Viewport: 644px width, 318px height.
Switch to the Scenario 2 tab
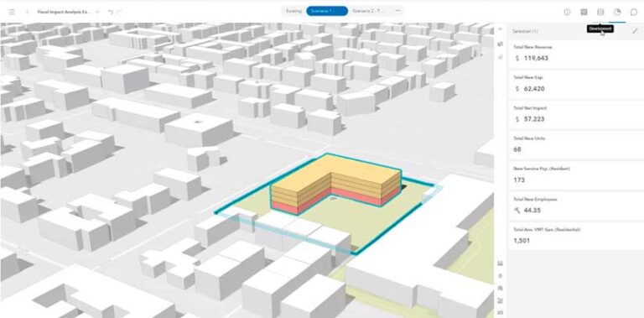click(367, 11)
